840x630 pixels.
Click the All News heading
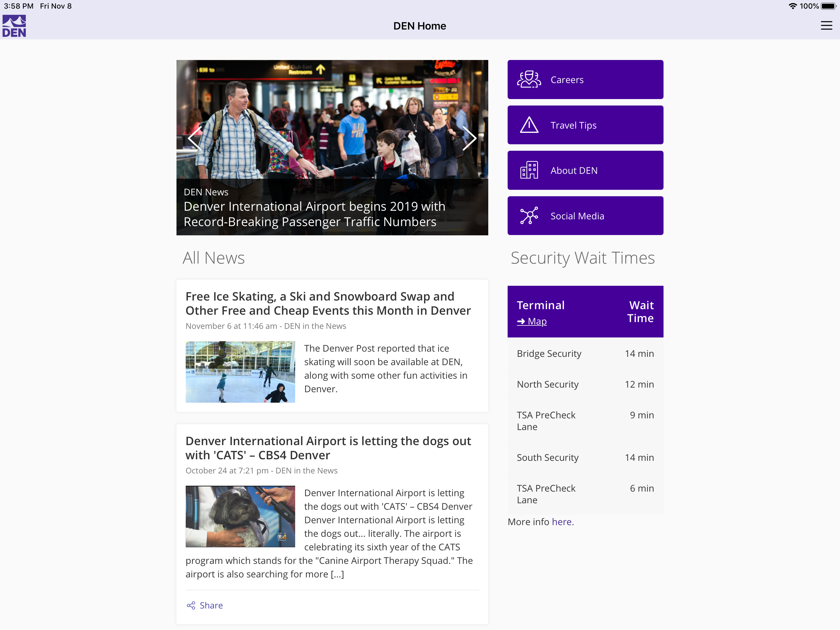pos(213,258)
